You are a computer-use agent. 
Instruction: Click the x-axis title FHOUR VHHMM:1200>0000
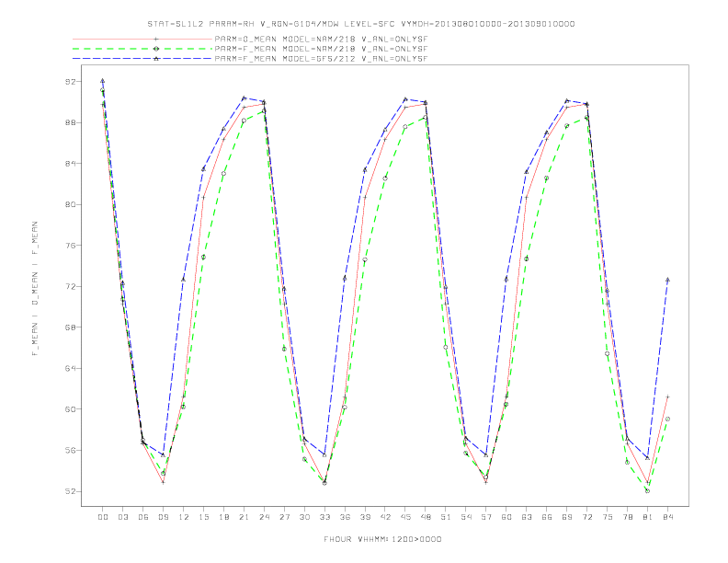click(x=382, y=539)
